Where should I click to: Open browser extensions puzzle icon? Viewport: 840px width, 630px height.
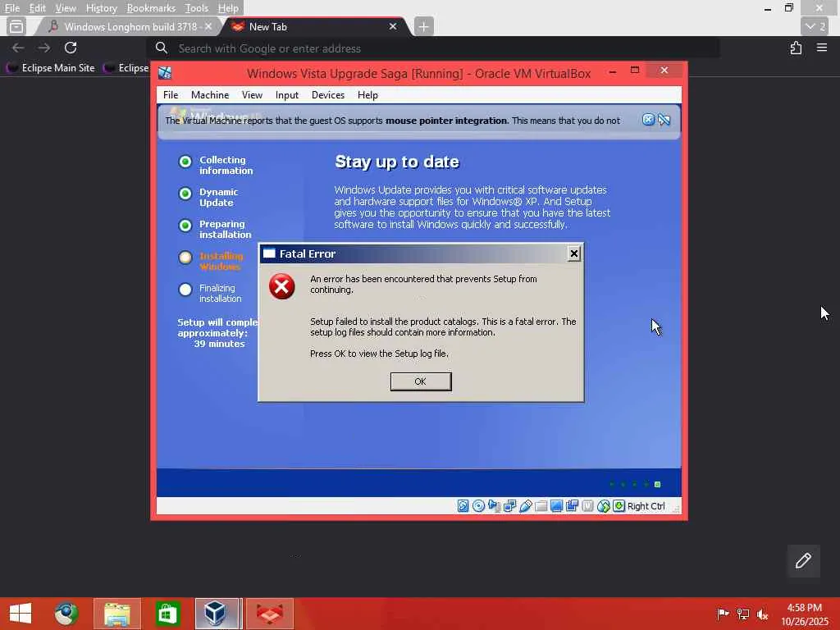coord(796,48)
